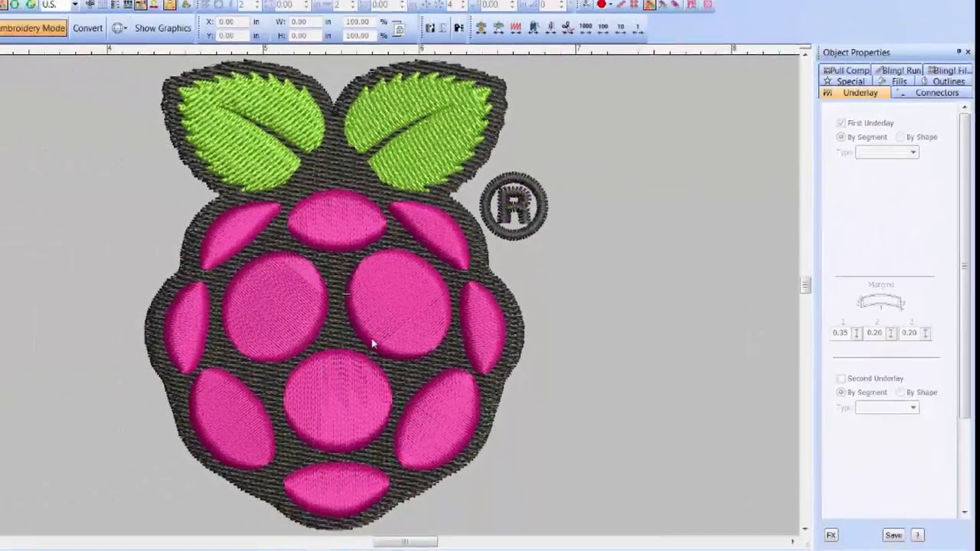Click the stepper beside the third margin field
980x551 pixels.
point(926,333)
